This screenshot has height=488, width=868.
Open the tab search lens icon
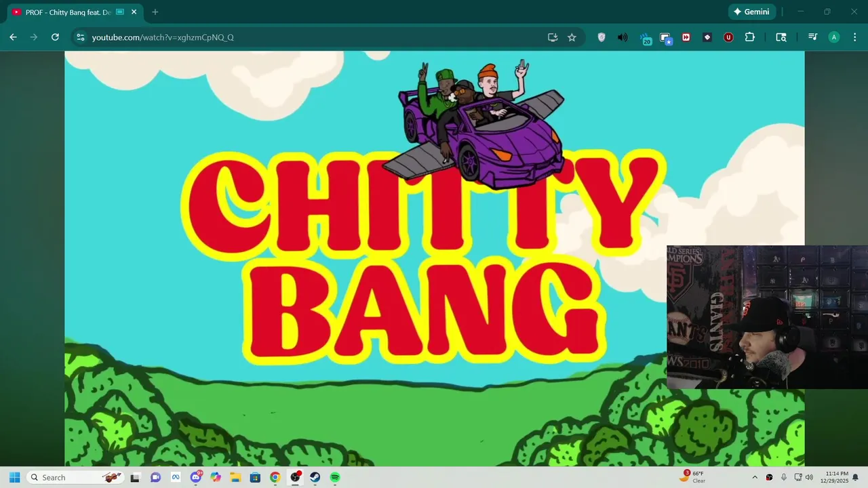[781, 37]
